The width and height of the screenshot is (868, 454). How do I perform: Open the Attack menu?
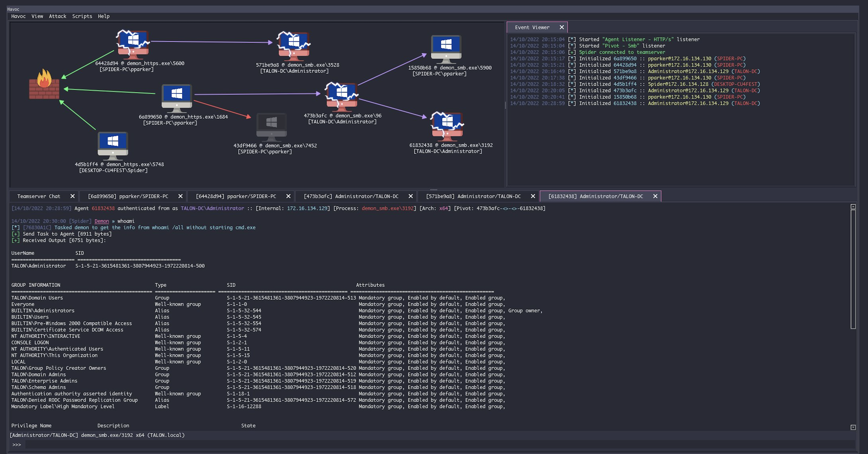click(57, 16)
